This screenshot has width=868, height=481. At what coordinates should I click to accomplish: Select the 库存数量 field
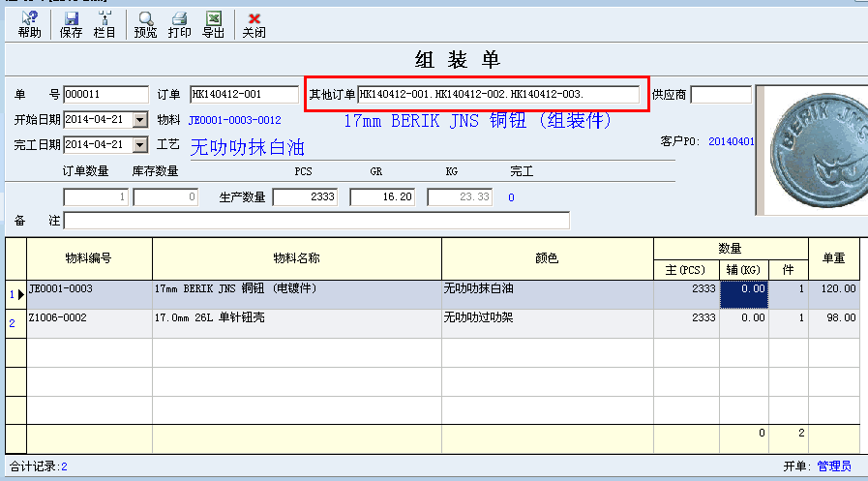tap(165, 197)
